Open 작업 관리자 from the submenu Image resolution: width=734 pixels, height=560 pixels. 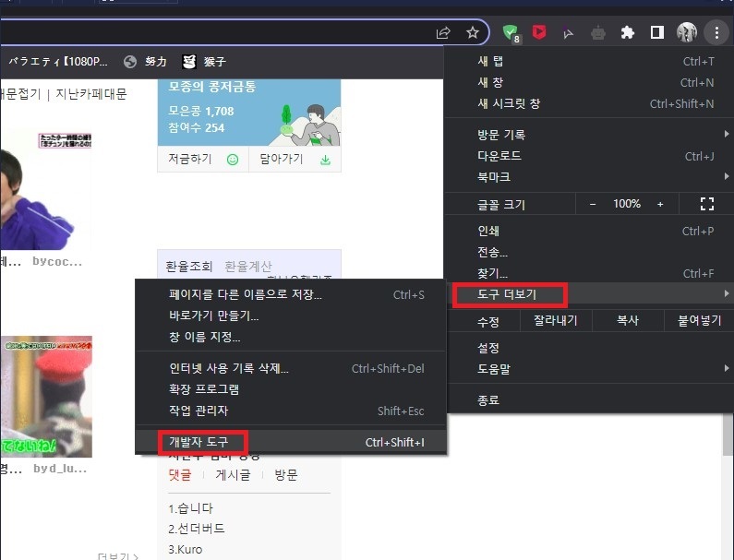291,411
